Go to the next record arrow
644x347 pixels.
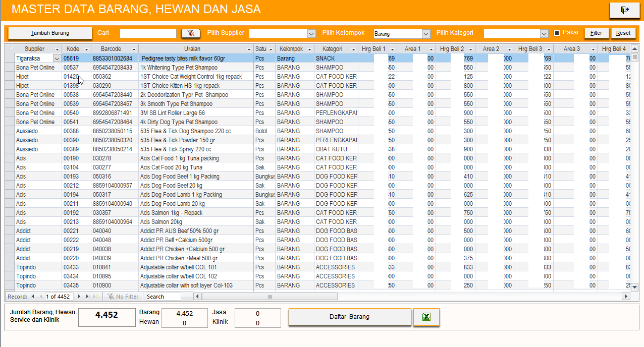click(x=79, y=297)
